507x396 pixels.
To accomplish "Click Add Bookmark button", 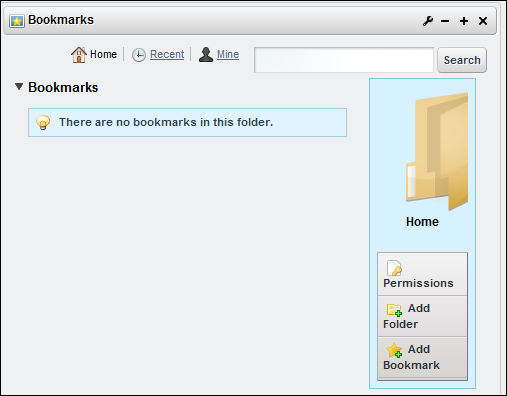I will [x=422, y=357].
